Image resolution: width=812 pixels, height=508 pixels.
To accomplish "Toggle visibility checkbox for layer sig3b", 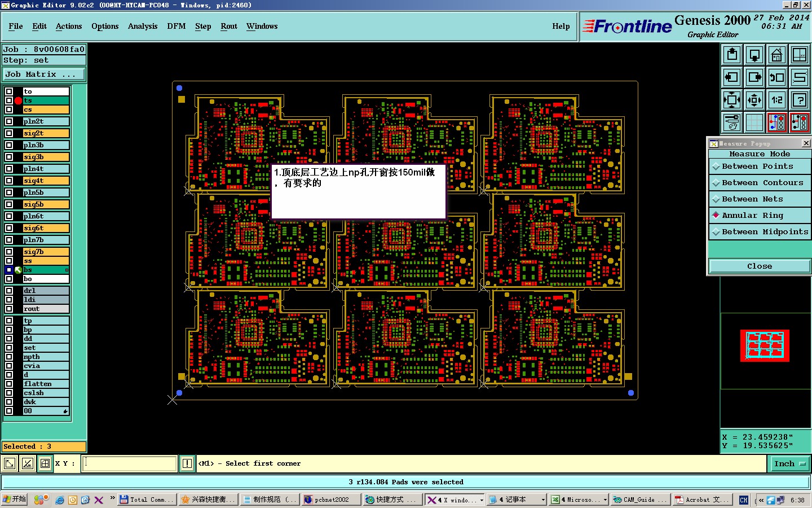I will pyautogui.click(x=9, y=157).
